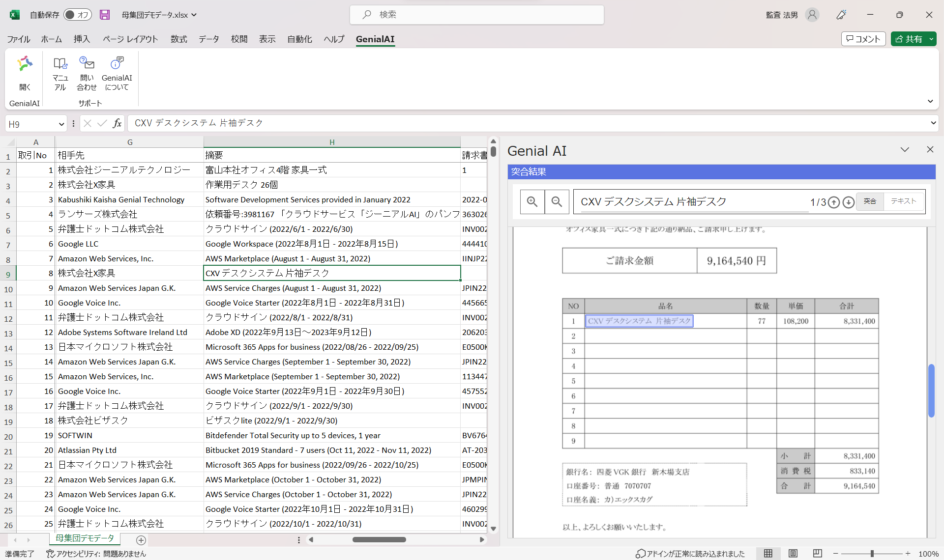Open the 共有 share dropdown arrow

coord(931,39)
